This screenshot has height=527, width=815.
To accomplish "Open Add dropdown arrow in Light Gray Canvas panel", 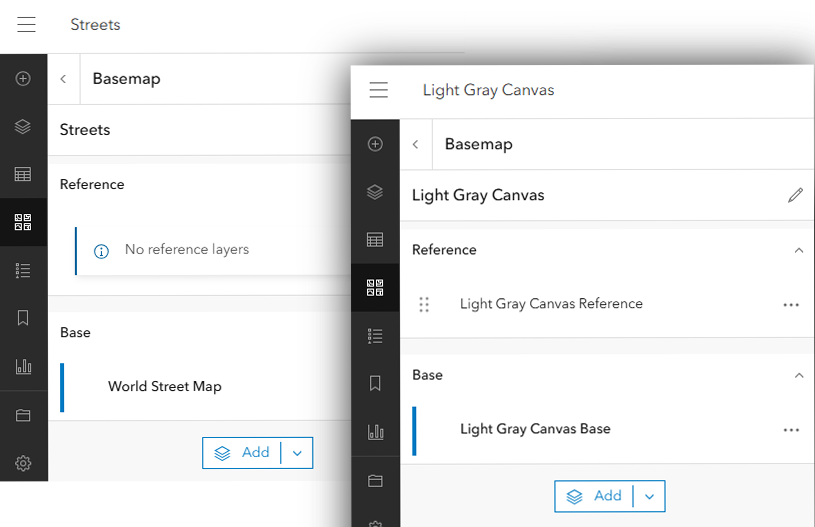I will [650, 496].
